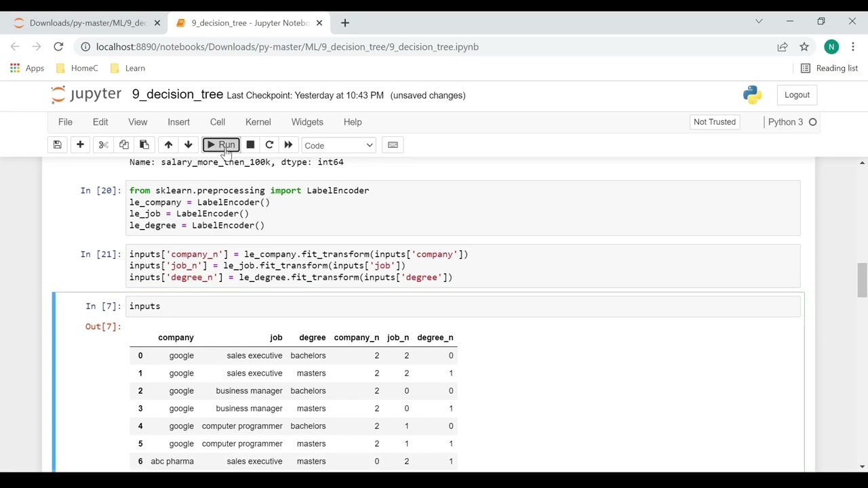
Task: Click the 'degree_n' column header
Action: click(435, 338)
